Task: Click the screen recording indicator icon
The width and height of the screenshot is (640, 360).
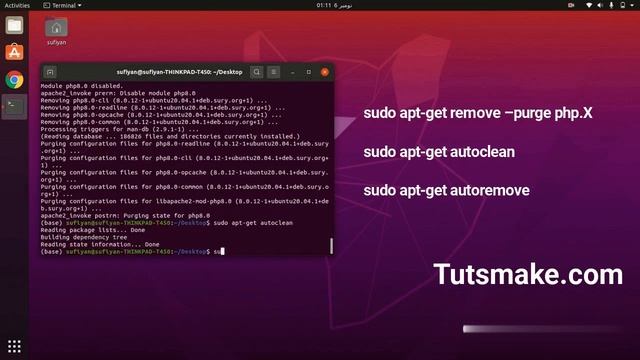Action: [x=571, y=5]
